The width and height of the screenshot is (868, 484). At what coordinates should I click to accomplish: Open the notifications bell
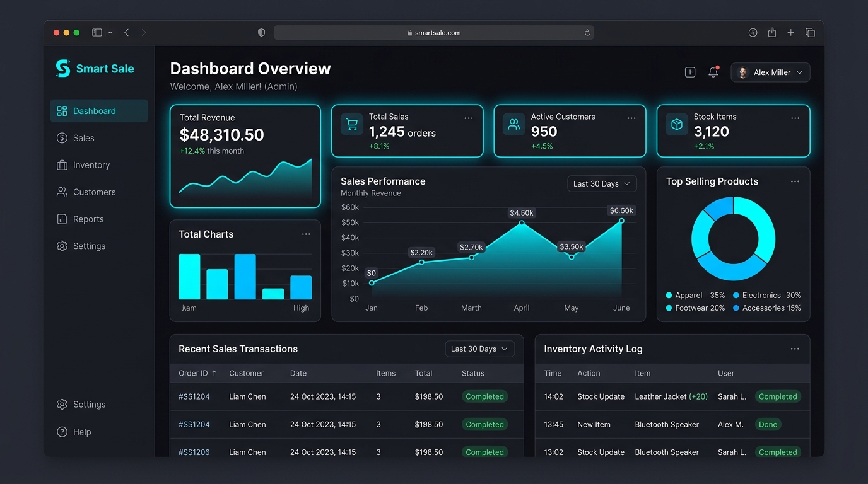pyautogui.click(x=713, y=72)
